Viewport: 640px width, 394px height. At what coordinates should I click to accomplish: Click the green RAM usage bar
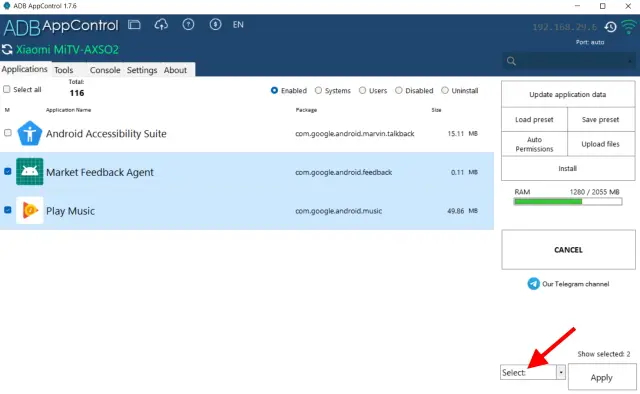[x=568, y=201]
